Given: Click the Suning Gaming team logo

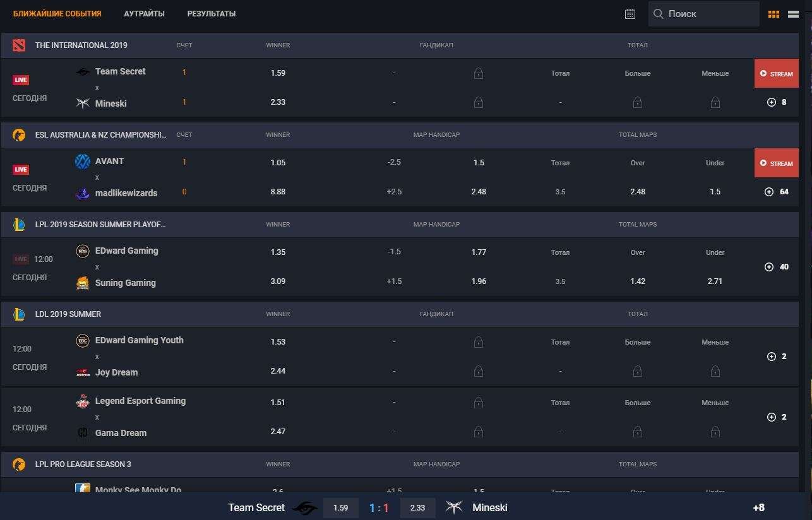Looking at the screenshot, I should click(x=83, y=283).
